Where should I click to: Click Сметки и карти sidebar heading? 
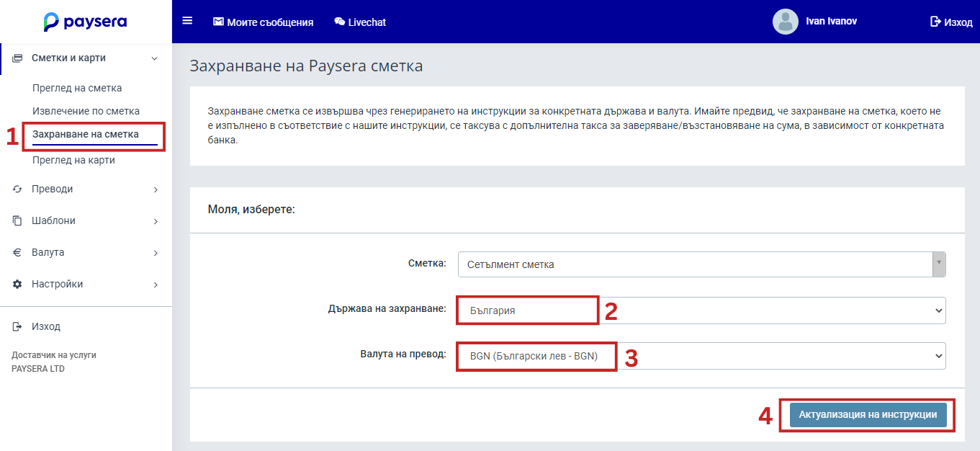pyautogui.click(x=69, y=58)
